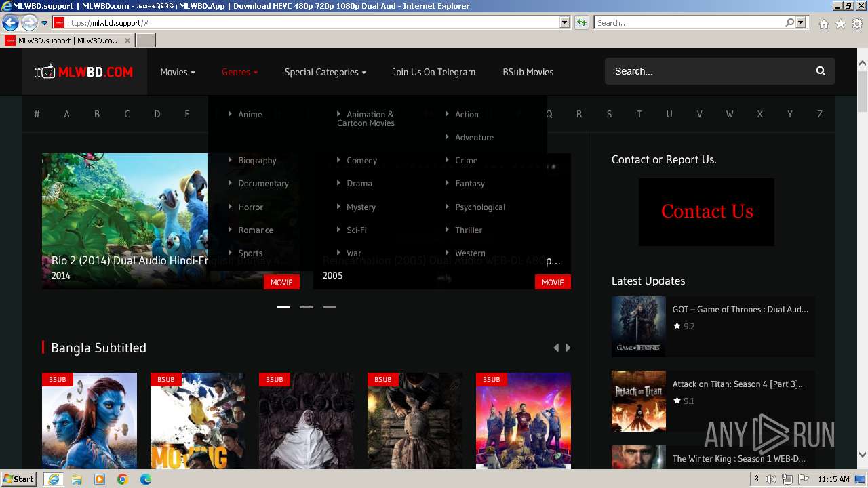Collapse the Genres dropdown menu
This screenshot has width=868, height=488.
pos(240,72)
